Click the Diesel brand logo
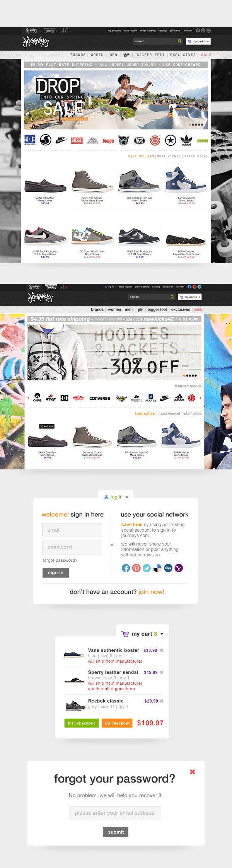 point(77,140)
